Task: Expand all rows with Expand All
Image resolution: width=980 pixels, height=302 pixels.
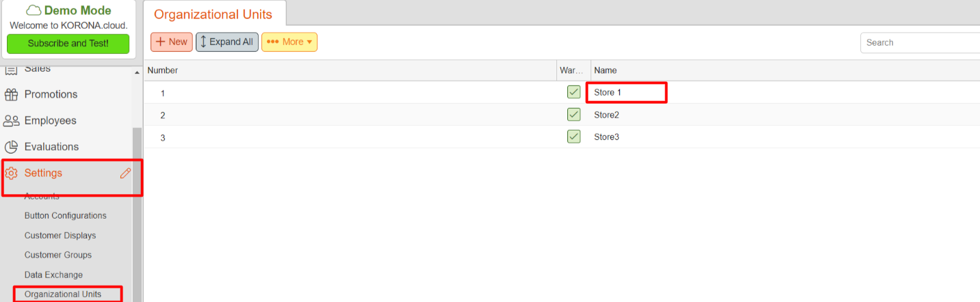Action: pos(227,42)
